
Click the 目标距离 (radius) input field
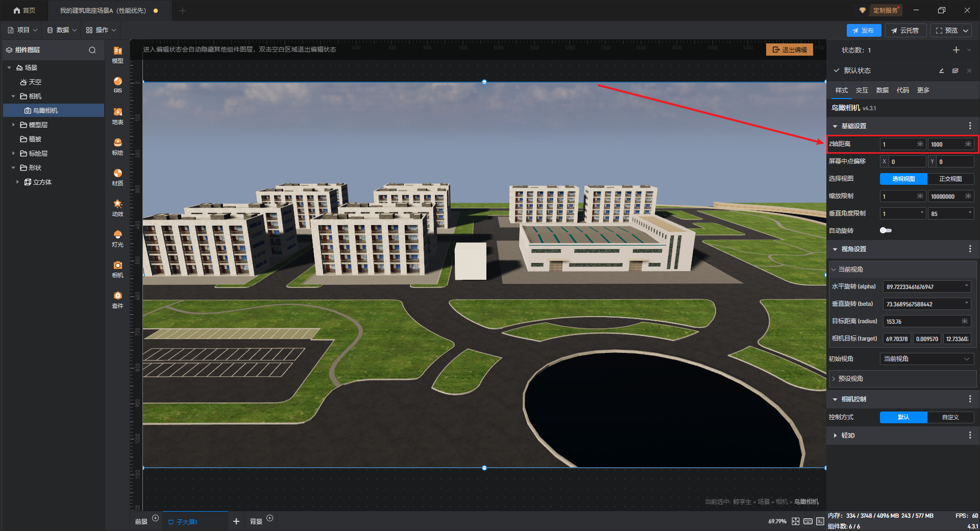pyautogui.click(x=922, y=322)
